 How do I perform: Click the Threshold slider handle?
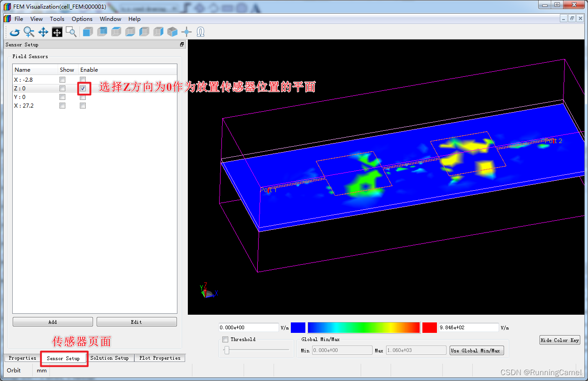point(227,350)
